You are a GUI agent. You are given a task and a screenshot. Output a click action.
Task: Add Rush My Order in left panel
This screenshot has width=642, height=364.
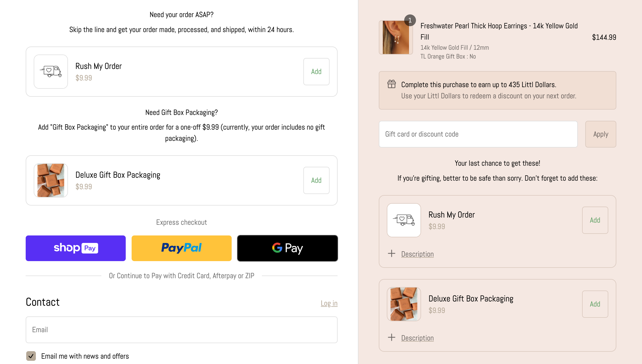point(316,72)
